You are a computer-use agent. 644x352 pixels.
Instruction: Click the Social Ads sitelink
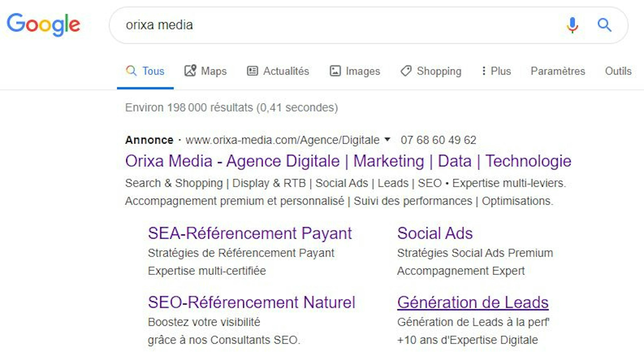click(435, 233)
